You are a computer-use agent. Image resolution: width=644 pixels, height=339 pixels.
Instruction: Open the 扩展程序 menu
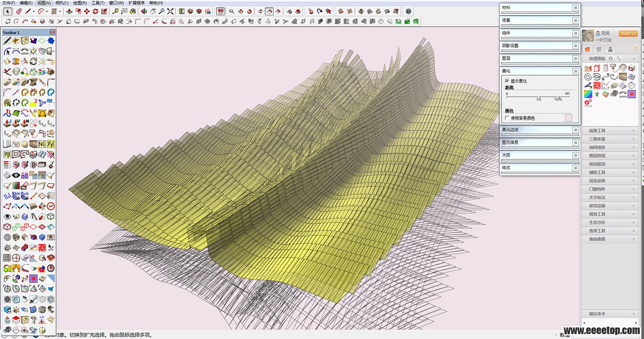[x=136, y=3]
